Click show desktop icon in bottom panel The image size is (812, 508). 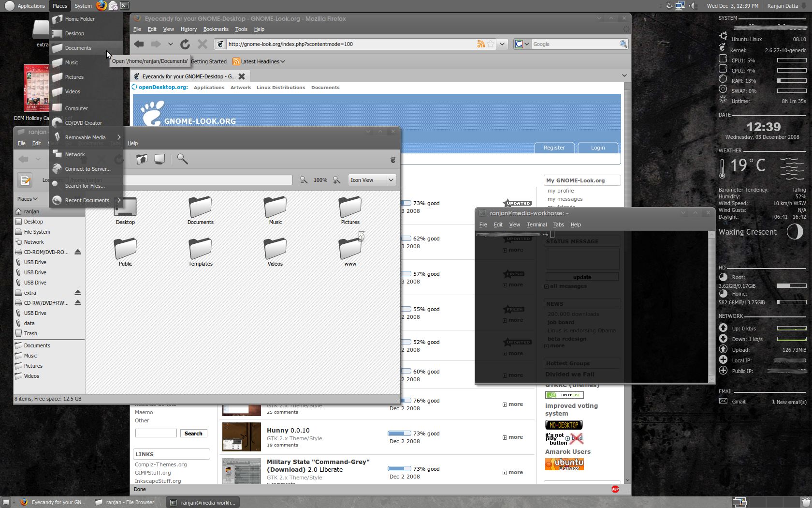pos(5,502)
